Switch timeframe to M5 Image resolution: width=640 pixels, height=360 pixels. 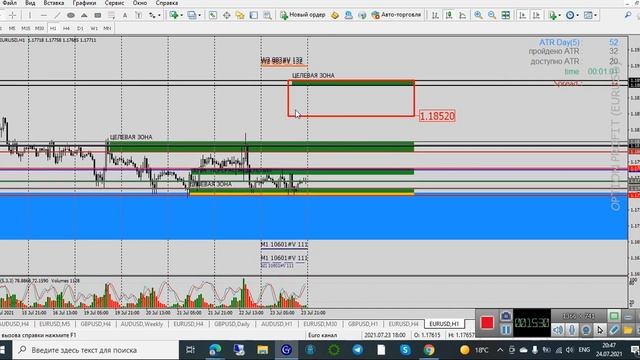pos(12,28)
